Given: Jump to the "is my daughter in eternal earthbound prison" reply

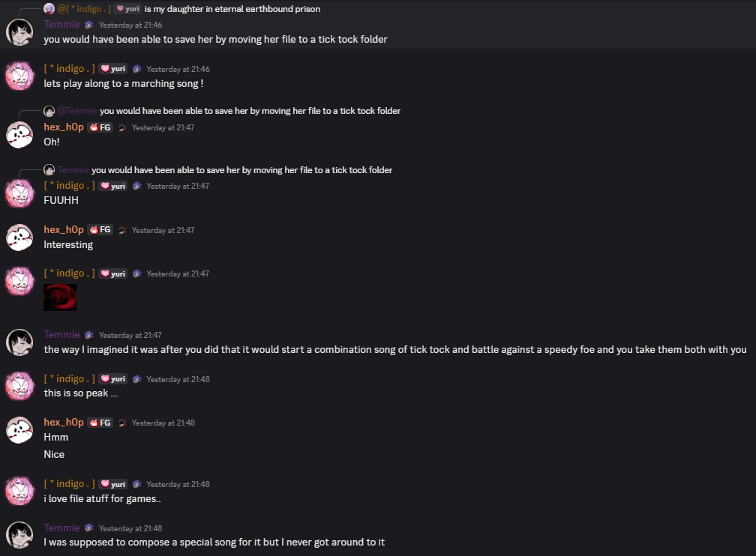Looking at the screenshot, I should click(232, 9).
